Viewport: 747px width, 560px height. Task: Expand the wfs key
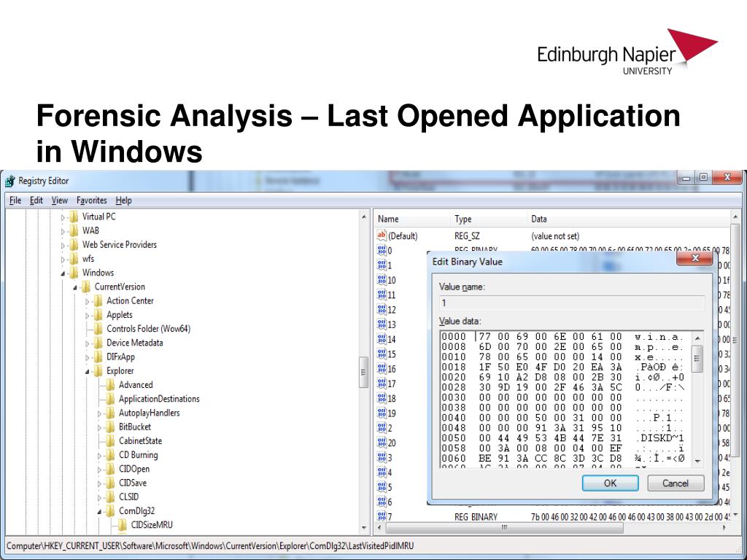click(63, 260)
